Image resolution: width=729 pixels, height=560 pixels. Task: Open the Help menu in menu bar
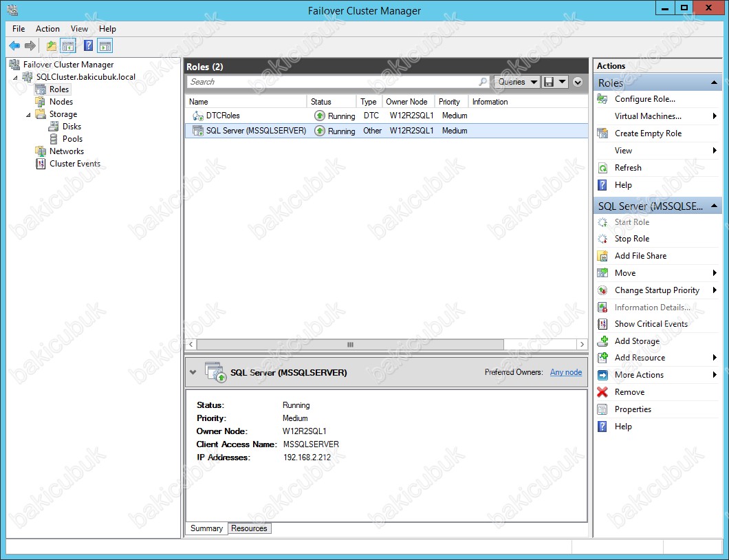click(x=107, y=29)
